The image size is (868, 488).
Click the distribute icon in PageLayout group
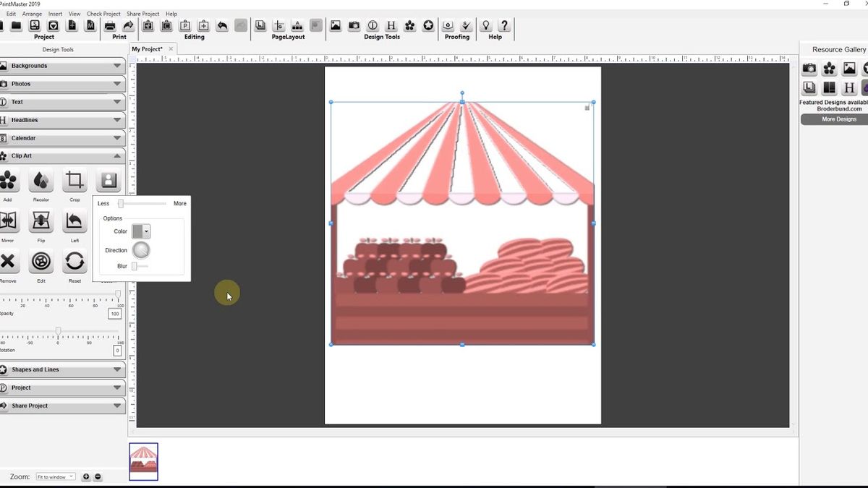(x=297, y=25)
